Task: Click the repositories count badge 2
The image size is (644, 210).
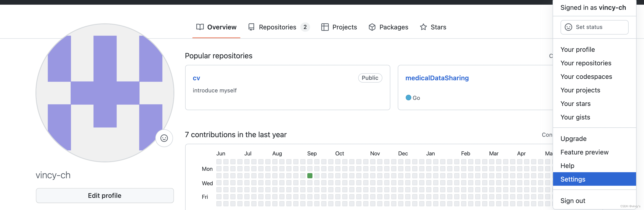Action: 305,27
